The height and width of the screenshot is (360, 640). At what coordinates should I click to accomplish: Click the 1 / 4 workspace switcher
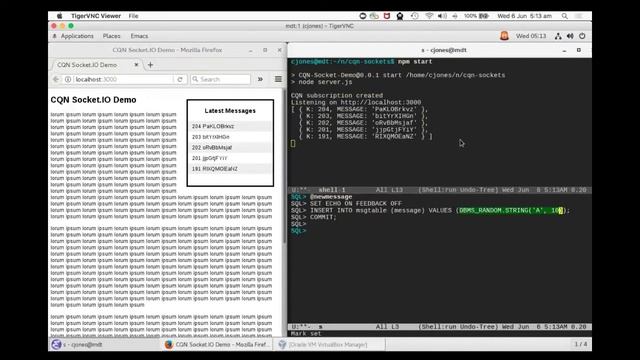click(581, 344)
